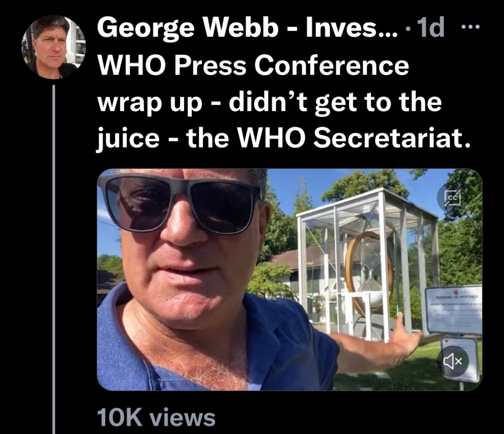Open the 10K views count
504x434 pixels.
point(156,417)
